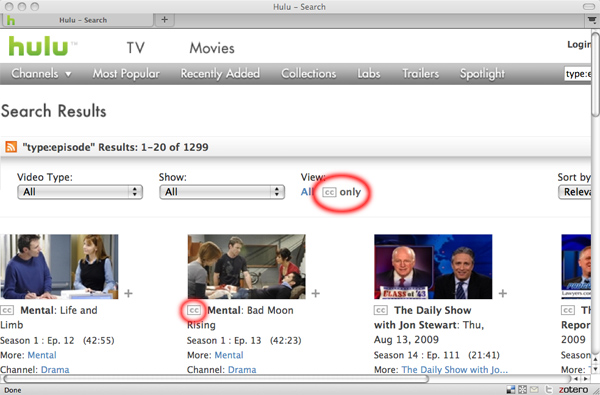This screenshot has height=395, width=600.
Task: Open Labs in navigation bar
Action: (x=368, y=73)
